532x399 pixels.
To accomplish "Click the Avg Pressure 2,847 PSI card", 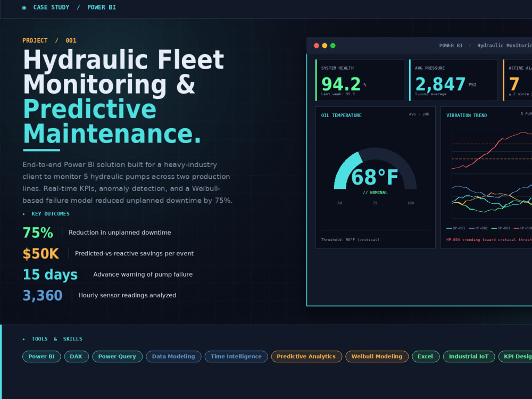I will click(x=453, y=80).
